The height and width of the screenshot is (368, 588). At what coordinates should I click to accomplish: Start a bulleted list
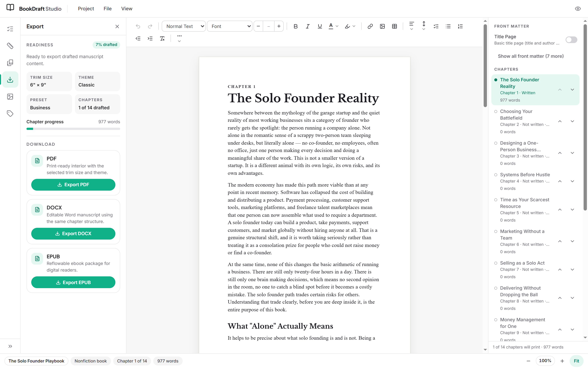448,26
